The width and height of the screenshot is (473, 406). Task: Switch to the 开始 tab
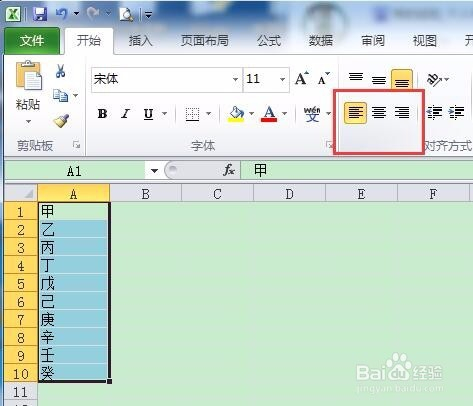coord(89,41)
